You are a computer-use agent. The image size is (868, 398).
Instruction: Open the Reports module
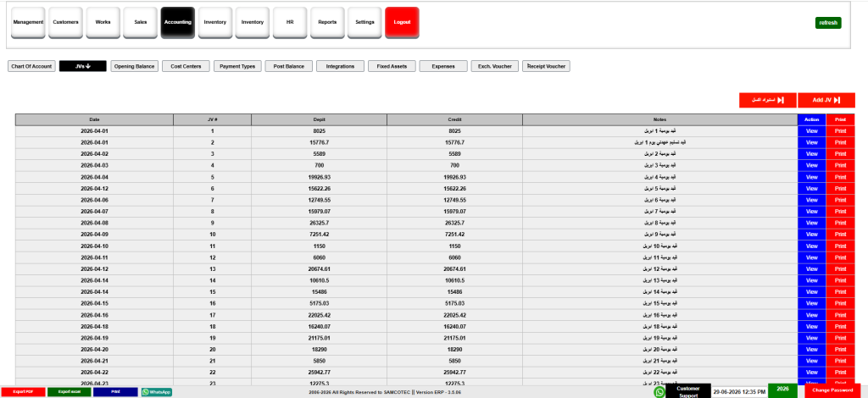coord(327,23)
